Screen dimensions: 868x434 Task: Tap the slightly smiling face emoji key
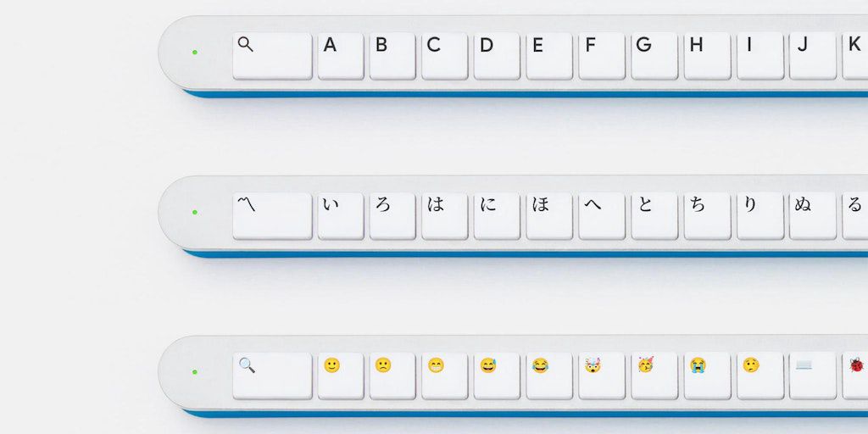coord(341,376)
